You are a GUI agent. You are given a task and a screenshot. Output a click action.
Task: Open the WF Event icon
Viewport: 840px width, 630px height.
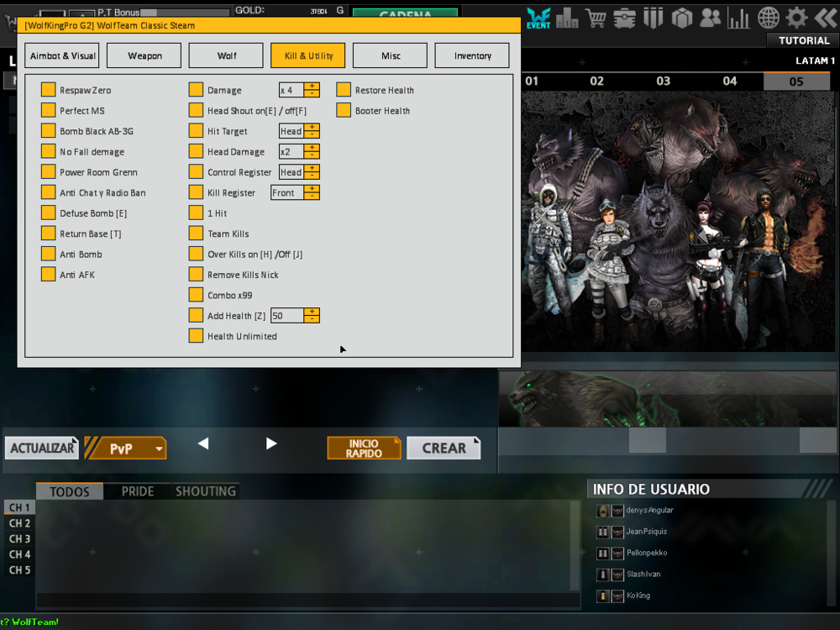click(x=538, y=18)
